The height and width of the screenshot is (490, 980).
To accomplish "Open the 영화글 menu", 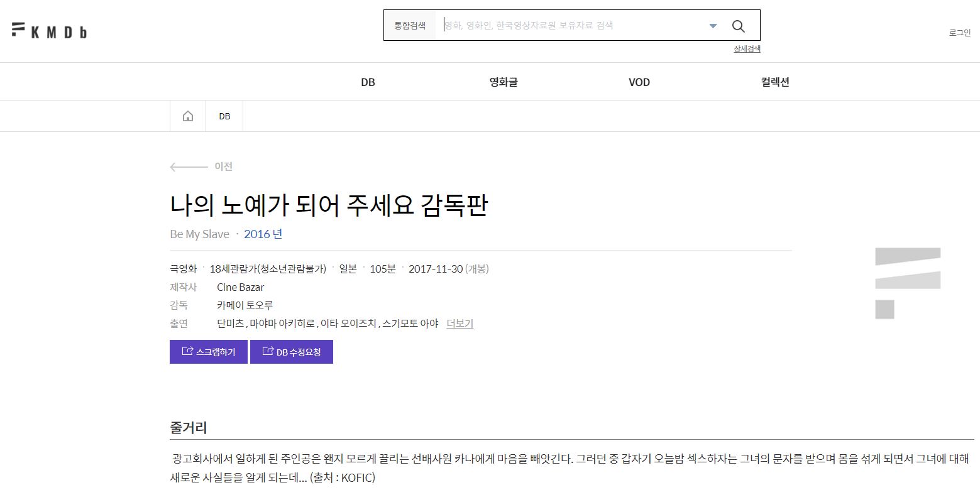I will coord(504,82).
